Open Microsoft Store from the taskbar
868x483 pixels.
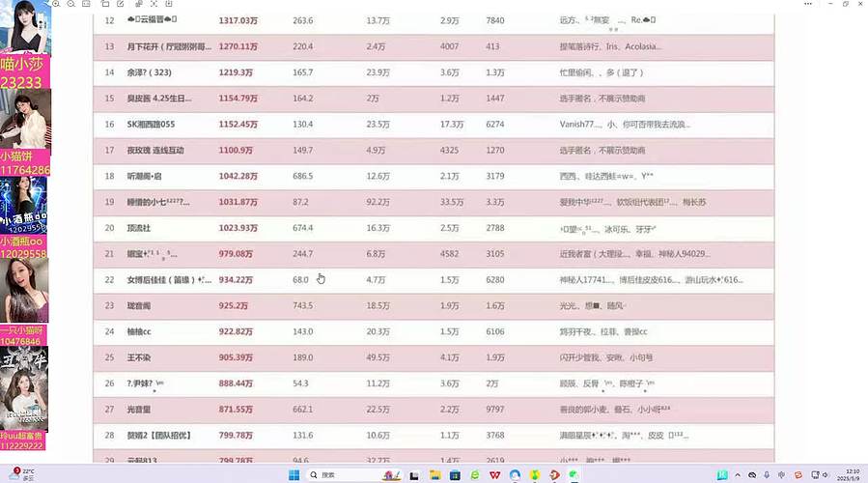(x=455, y=474)
